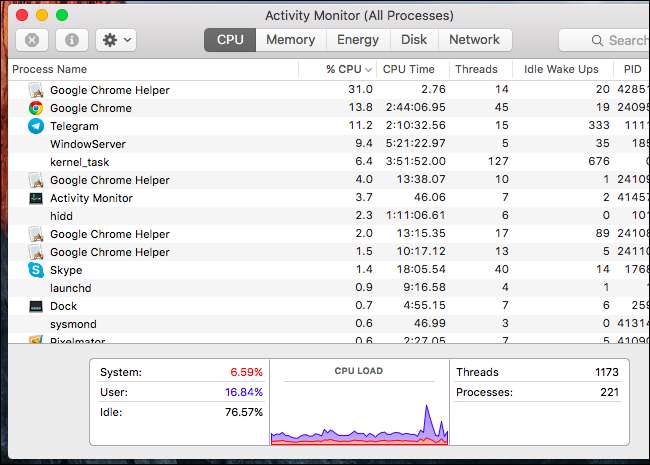Open the process info inspector button
650x465 pixels.
71,40
